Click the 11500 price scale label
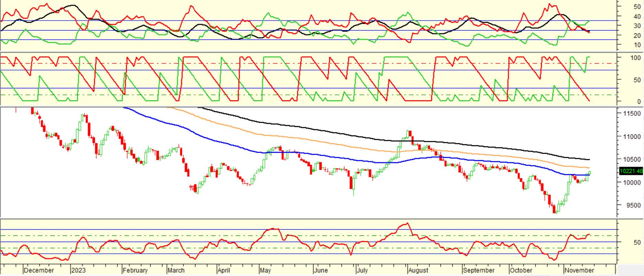This screenshot has width=644, height=276. pos(632,113)
